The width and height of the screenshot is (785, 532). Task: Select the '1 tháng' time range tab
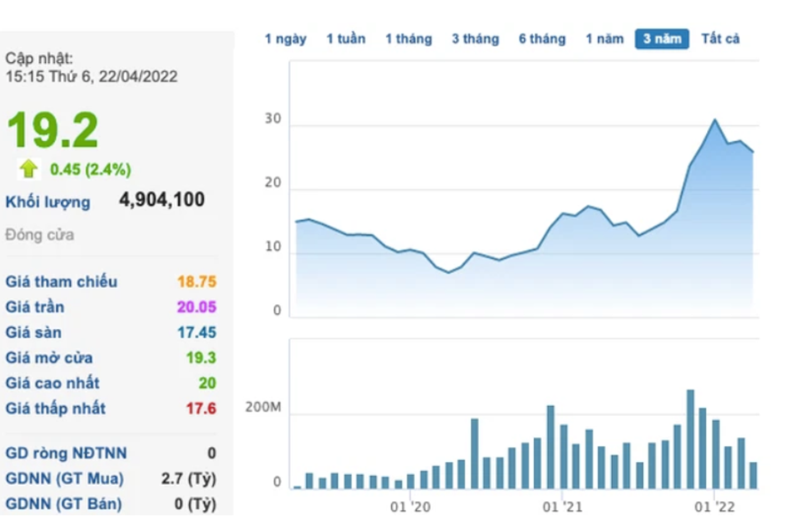click(x=409, y=39)
